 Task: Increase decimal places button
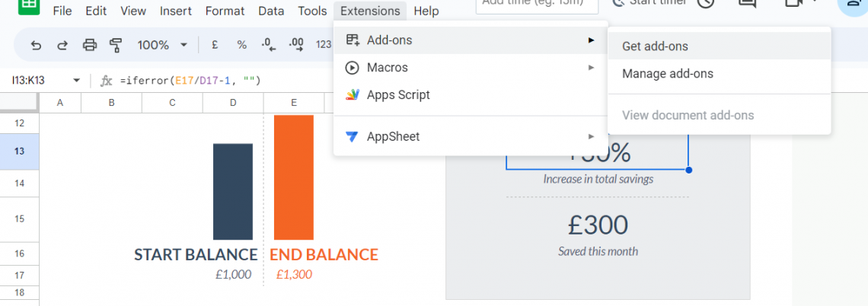point(296,45)
